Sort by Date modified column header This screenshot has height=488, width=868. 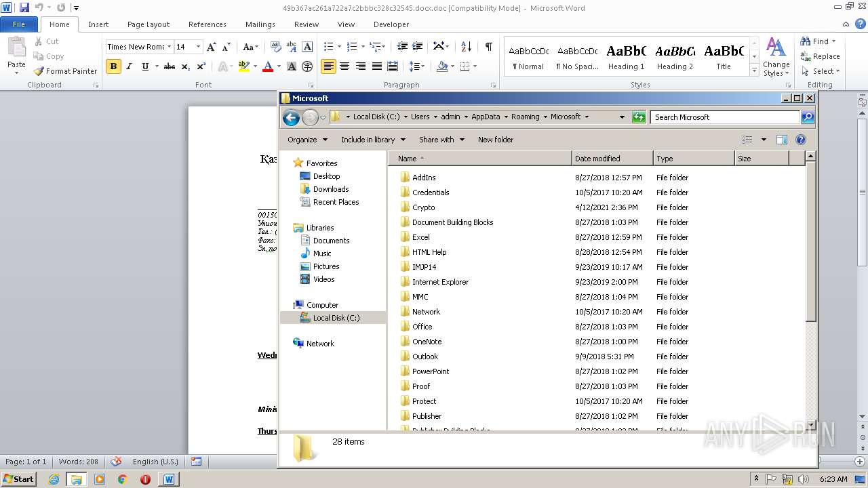click(612, 159)
